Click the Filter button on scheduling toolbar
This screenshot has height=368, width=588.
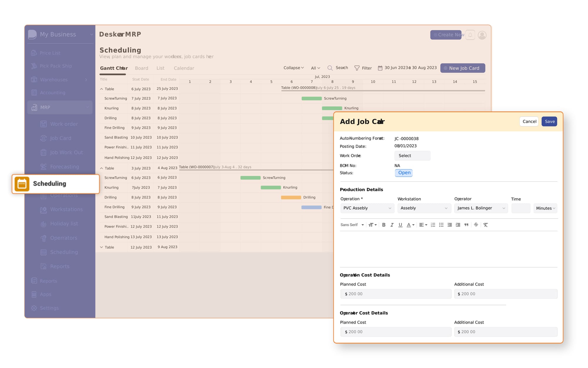pyautogui.click(x=363, y=68)
